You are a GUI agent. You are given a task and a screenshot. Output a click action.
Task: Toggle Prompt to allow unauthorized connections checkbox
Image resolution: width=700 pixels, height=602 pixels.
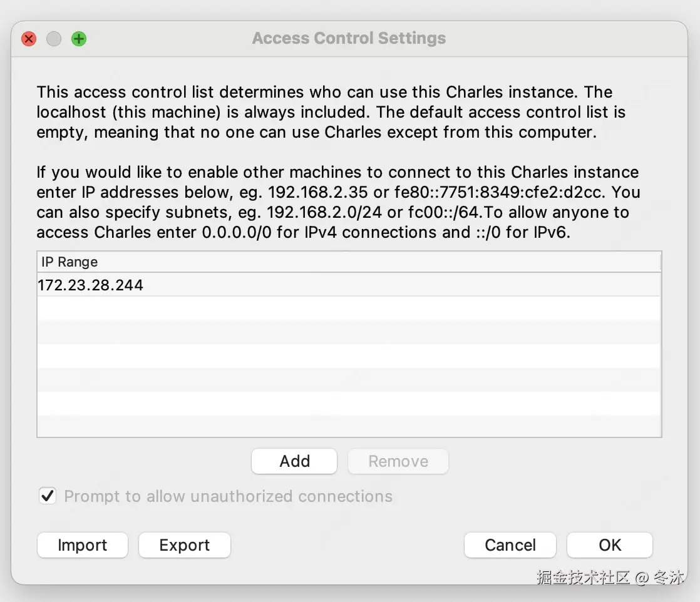pyautogui.click(x=47, y=496)
